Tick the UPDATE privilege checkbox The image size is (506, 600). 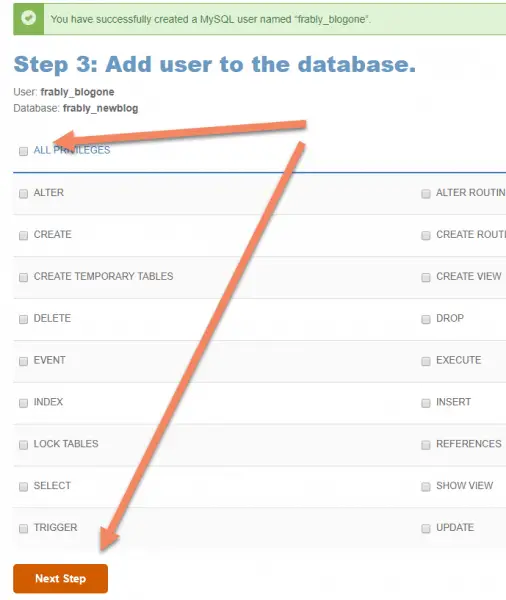tap(426, 528)
